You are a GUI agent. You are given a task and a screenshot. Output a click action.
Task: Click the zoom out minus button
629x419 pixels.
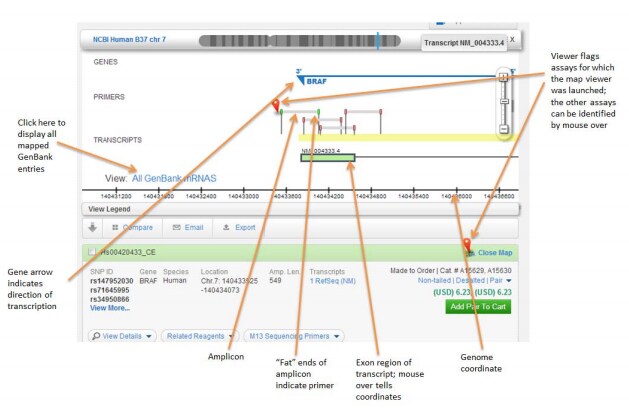pos(504,129)
